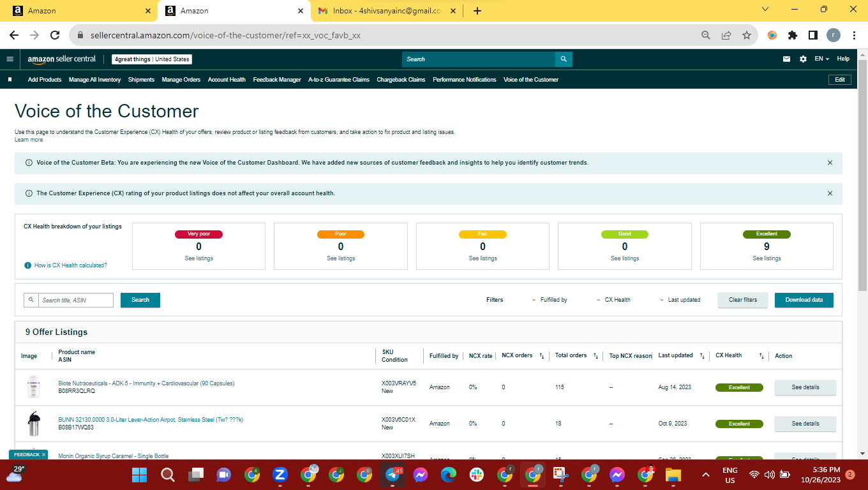Open the settings gear in Seller Central
The height and width of the screenshot is (490, 868).
click(x=803, y=59)
